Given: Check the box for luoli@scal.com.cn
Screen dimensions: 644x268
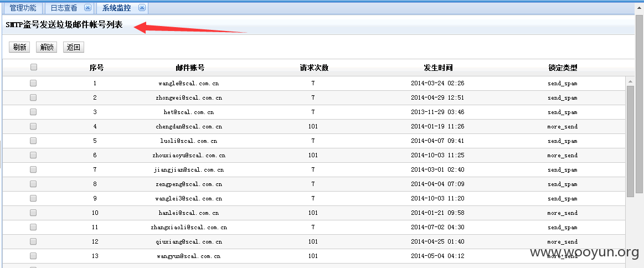Looking at the screenshot, I should coord(33,141).
